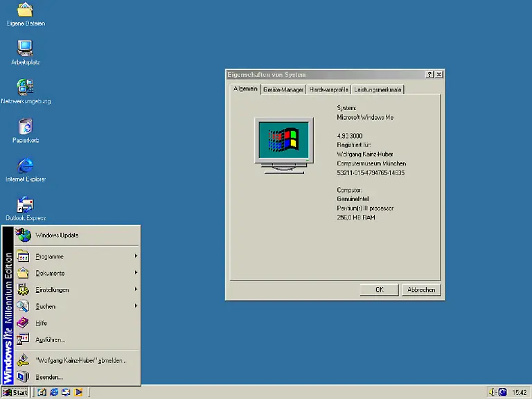
Task: Click the Hilfe book icon in Start menu
Action: tap(23, 323)
